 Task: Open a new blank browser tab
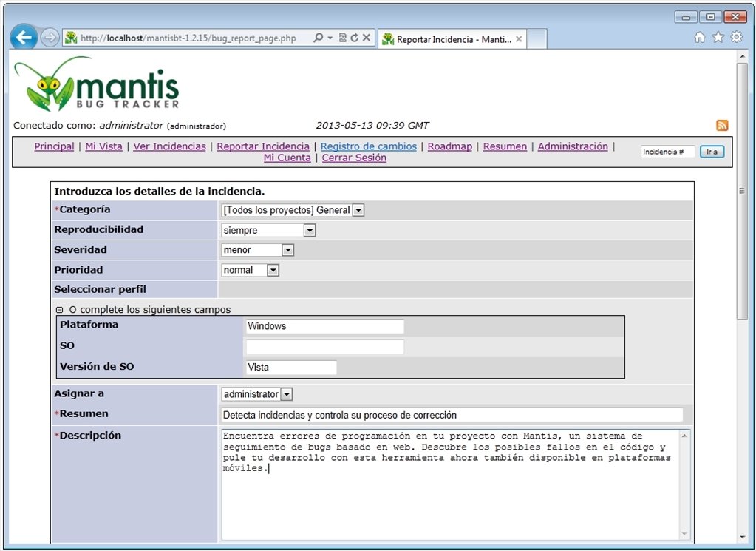point(537,39)
